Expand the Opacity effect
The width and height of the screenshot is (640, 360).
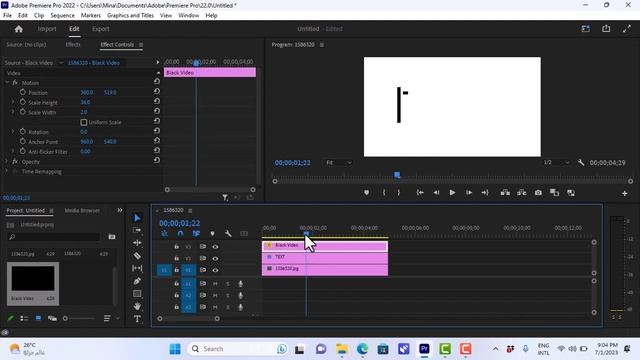[7, 161]
